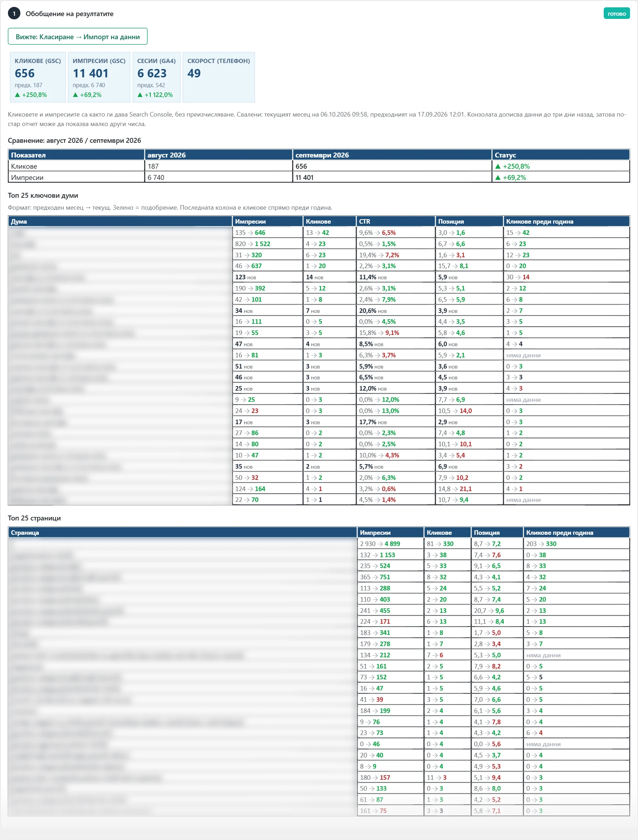Click the 'готово' status badge
The image size is (638, 840).
pos(616,14)
